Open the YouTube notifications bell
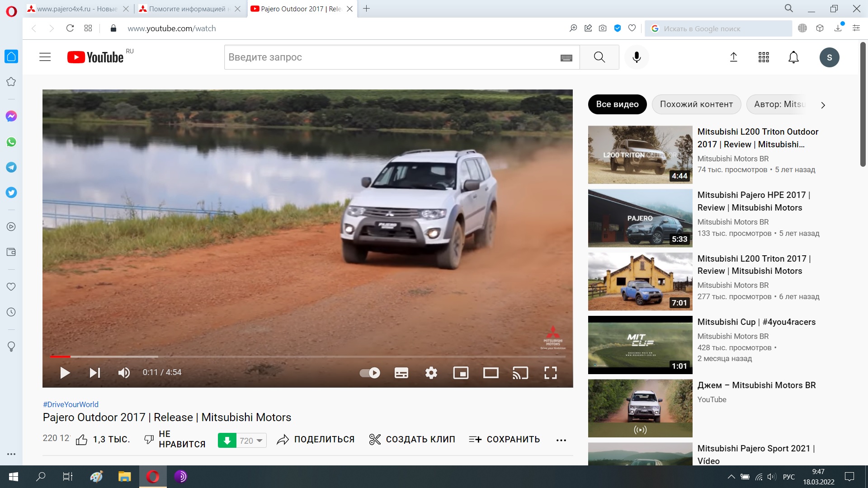The width and height of the screenshot is (868, 488). click(x=793, y=57)
